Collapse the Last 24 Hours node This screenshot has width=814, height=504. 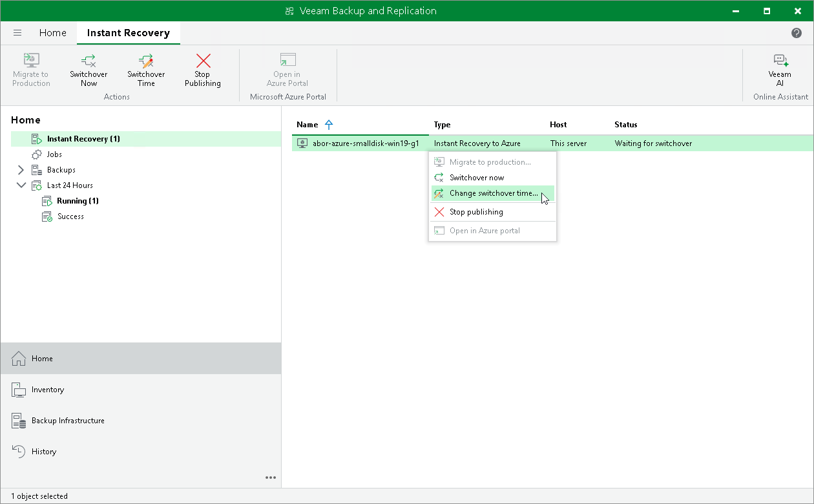pos(21,185)
